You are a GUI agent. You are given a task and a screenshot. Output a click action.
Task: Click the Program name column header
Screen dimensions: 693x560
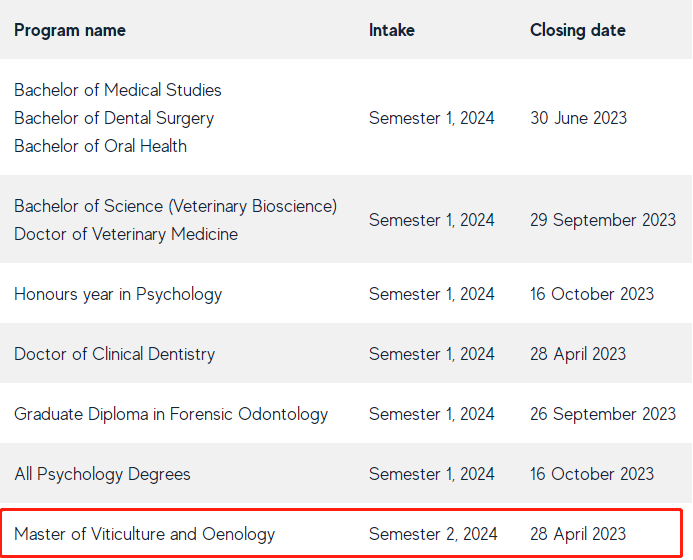coord(70,30)
